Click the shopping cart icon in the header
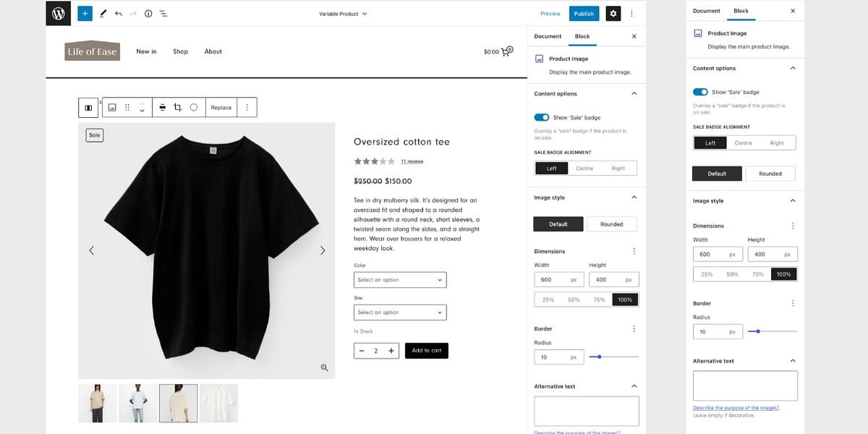The image size is (868, 434). 506,51
